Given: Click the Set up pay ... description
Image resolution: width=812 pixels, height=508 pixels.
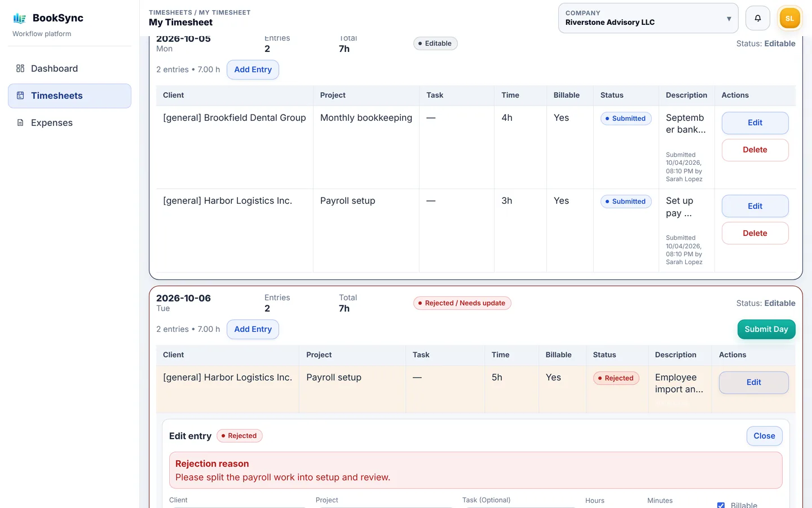Looking at the screenshot, I should [679, 207].
